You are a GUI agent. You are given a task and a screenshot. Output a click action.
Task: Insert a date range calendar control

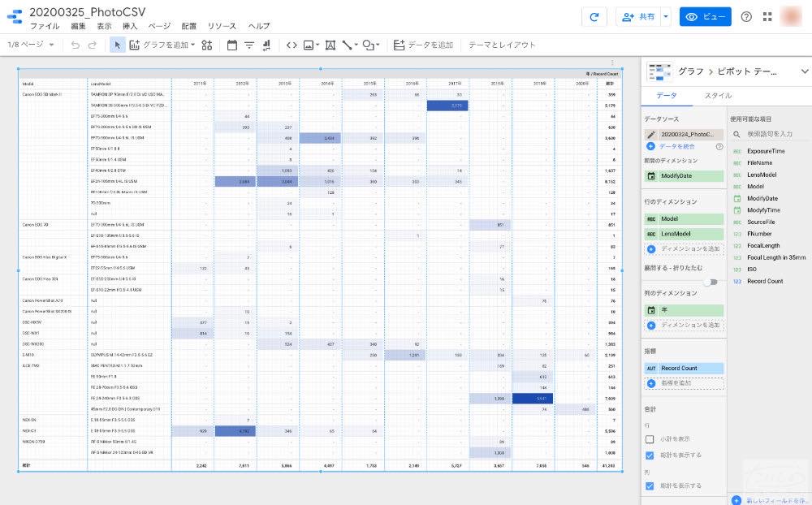(232, 45)
